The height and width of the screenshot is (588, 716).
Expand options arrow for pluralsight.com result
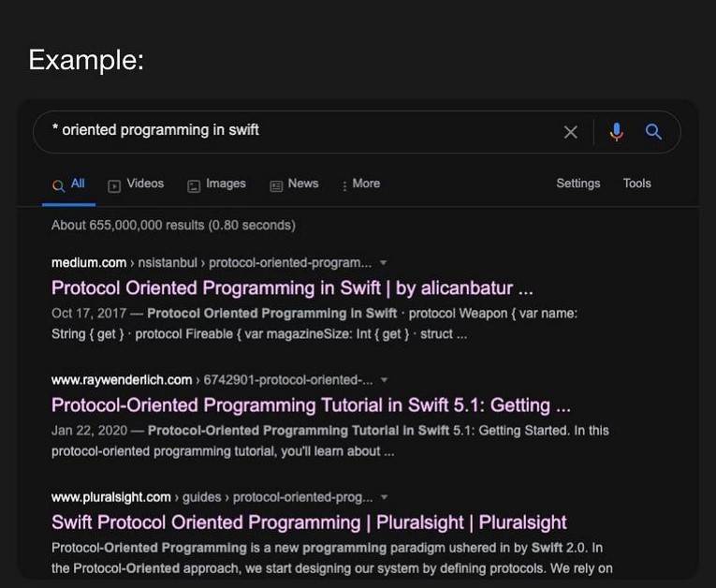pos(384,497)
